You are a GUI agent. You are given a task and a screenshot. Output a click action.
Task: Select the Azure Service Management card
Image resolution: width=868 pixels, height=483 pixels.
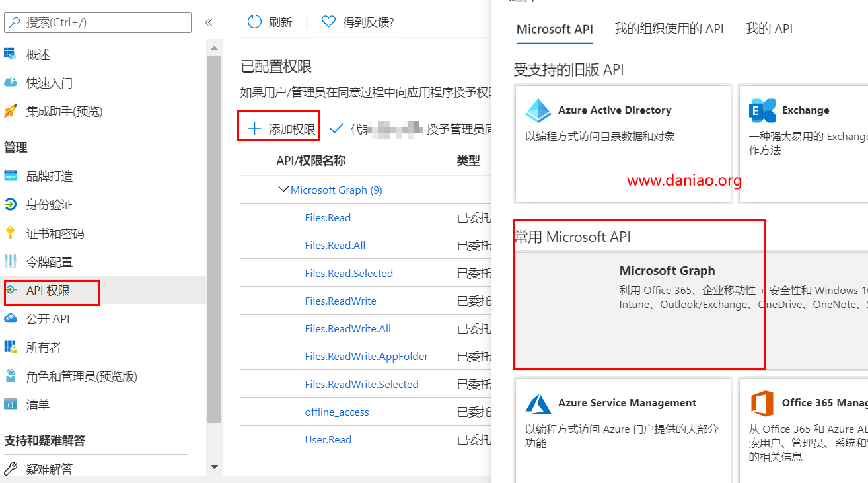point(623,430)
